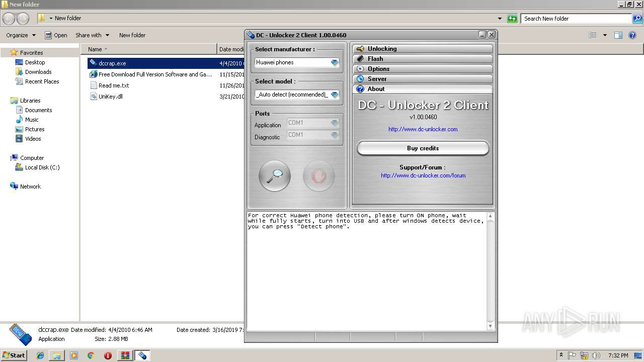Image resolution: width=644 pixels, height=362 pixels.
Task: Open Opera from the taskbar
Action: tap(108, 355)
